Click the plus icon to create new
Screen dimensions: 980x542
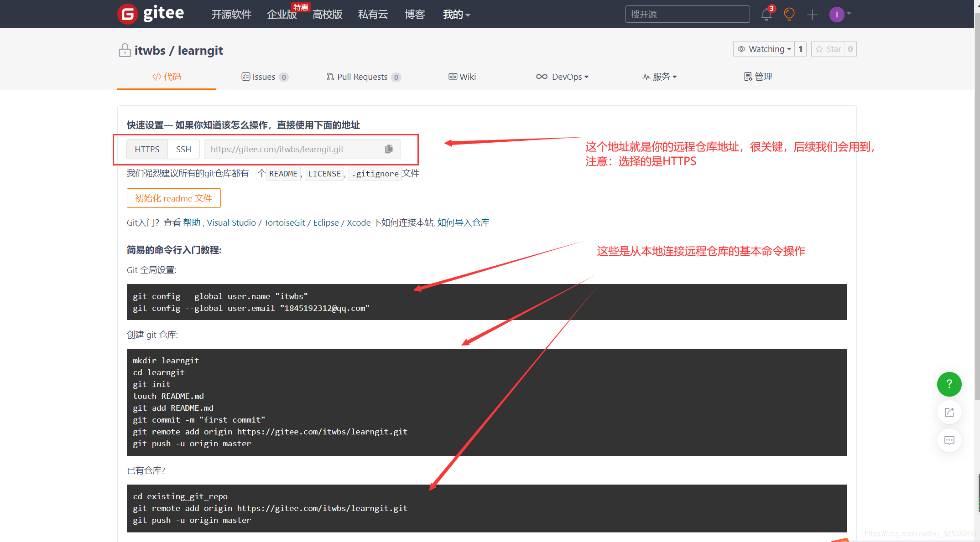[812, 15]
